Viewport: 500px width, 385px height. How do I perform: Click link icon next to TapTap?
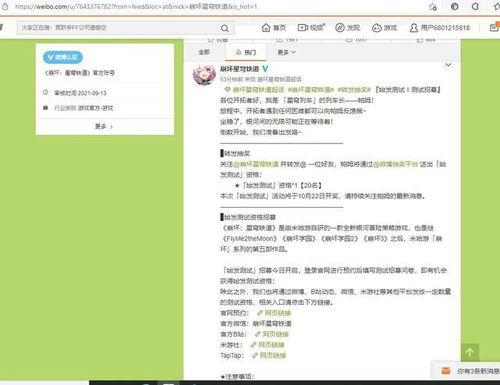[255, 355]
